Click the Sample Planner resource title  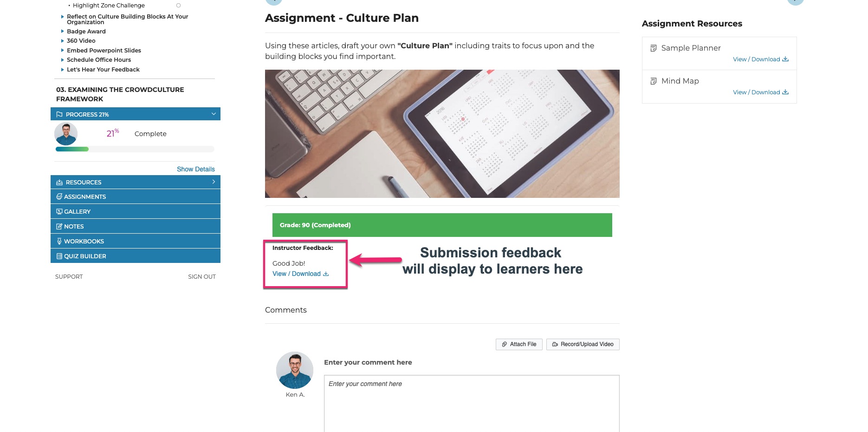691,48
